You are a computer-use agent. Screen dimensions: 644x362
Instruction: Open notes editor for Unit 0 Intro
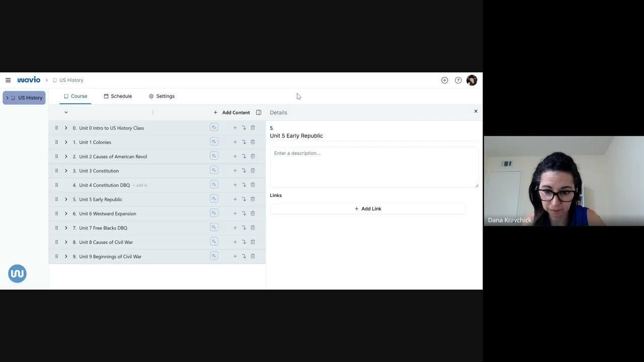tap(214, 128)
